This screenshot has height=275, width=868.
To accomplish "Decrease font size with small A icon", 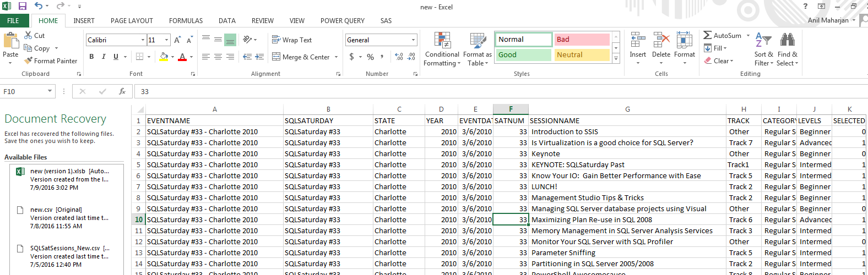I will point(189,40).
